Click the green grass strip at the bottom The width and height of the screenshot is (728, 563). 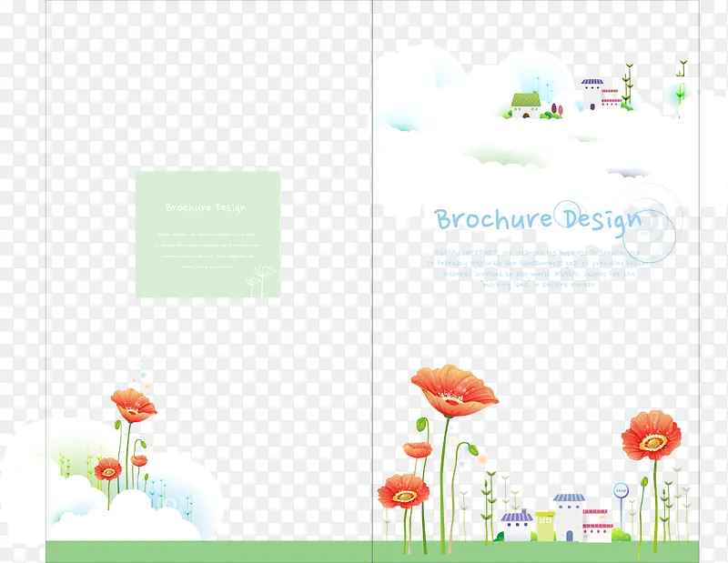point(364,551)
